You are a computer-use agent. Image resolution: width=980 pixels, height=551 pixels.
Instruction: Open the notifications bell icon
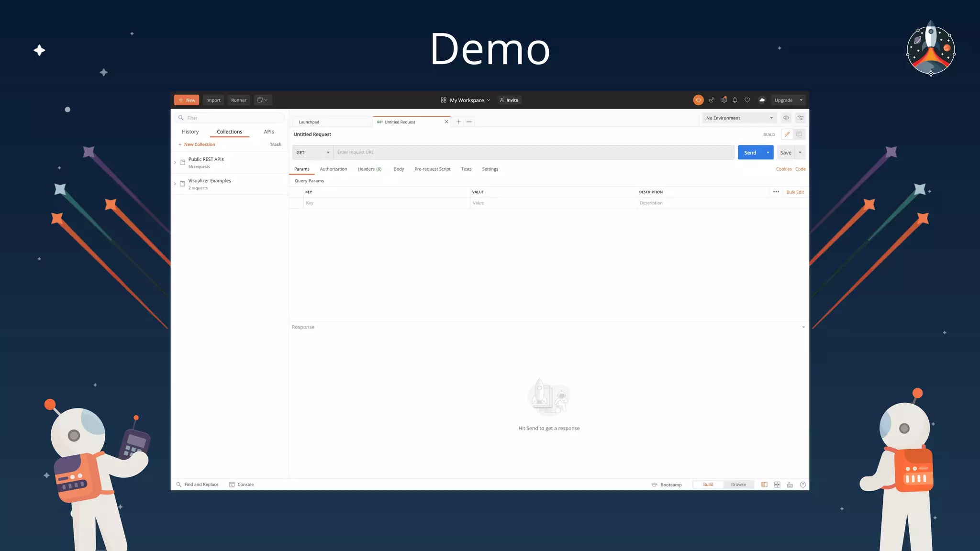[735, 100]
